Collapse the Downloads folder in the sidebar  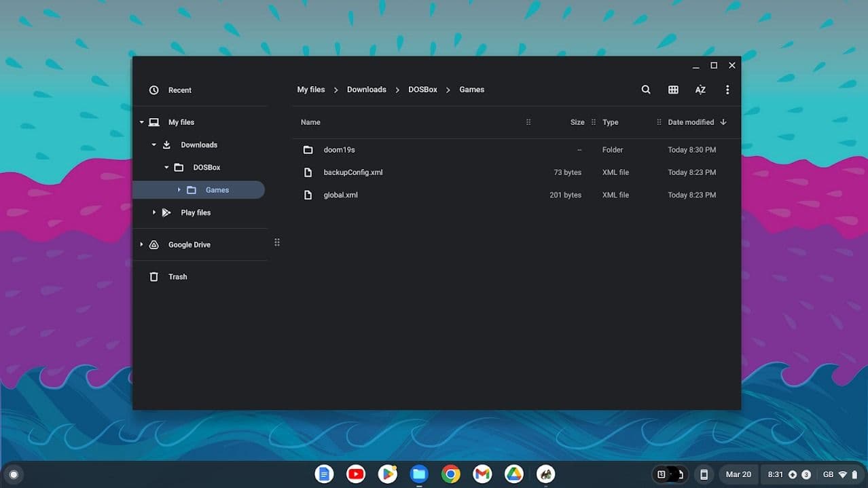pos(153,145)
